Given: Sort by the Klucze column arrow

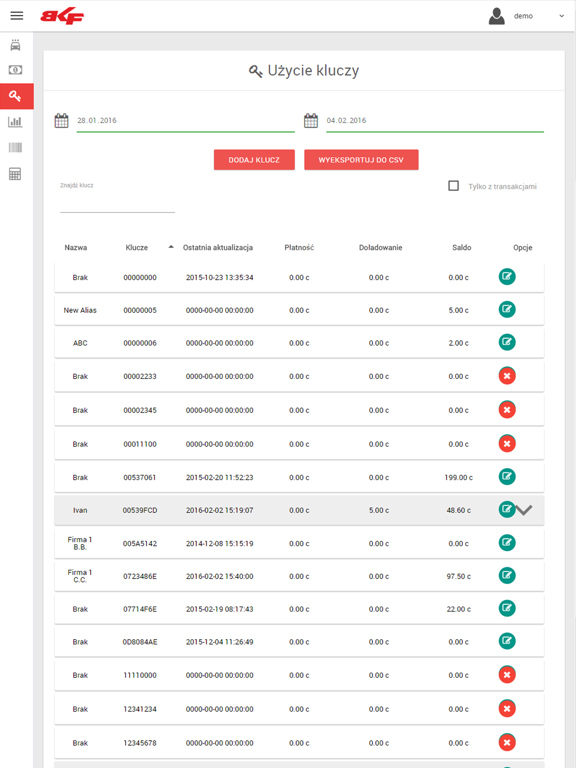Looking at the screenshot, I should 171,247.
